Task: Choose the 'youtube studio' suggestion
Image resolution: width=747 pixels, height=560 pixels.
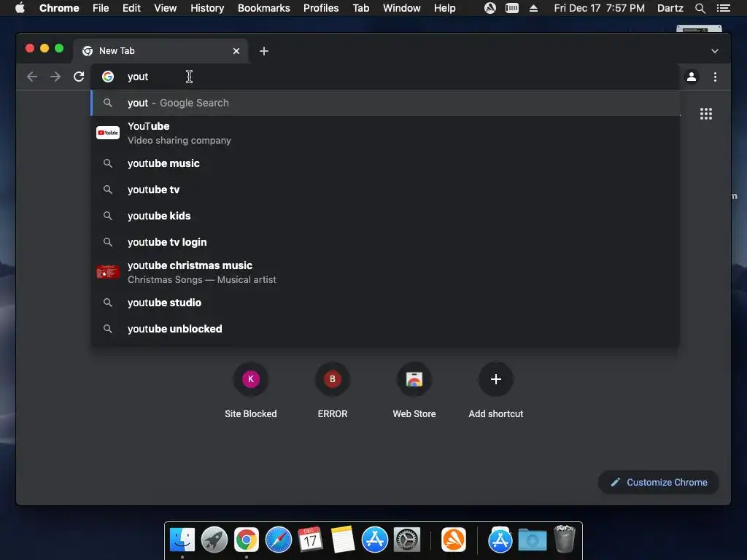Action: point(385,303)
